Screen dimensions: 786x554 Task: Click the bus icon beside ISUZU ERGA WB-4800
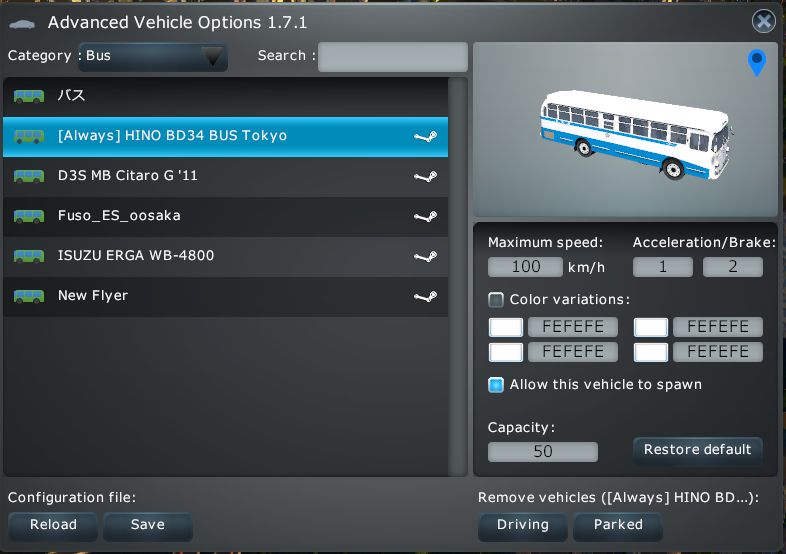point(29,256)
